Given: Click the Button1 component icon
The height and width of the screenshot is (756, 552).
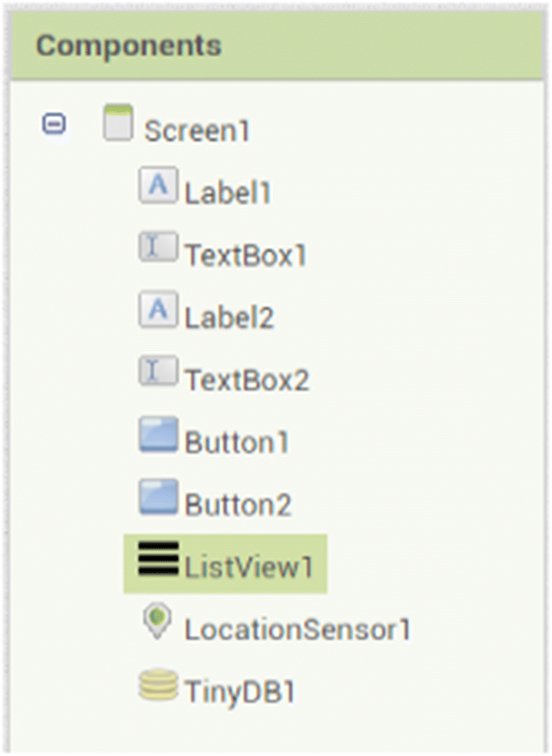Looking at the screenshot, I should click(x=156, y=434).
